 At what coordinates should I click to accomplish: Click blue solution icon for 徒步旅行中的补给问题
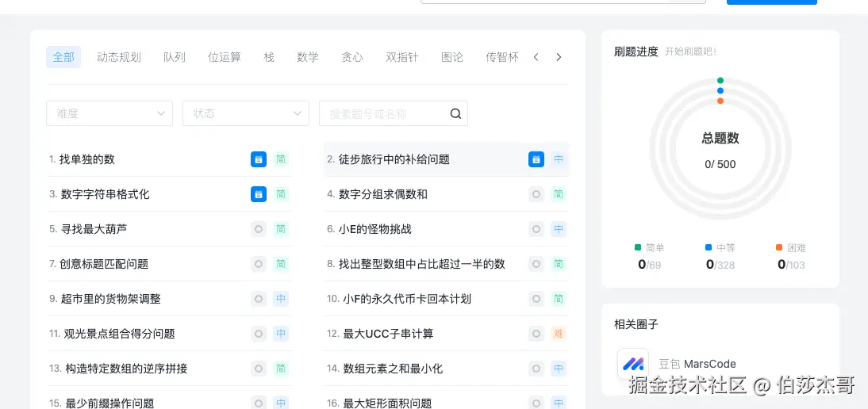point(536,159)
